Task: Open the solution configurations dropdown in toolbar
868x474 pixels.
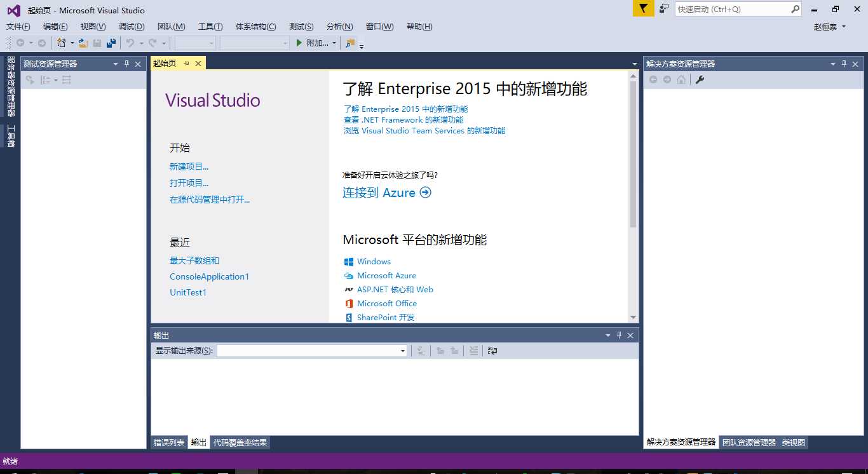Action: point(195,43)
